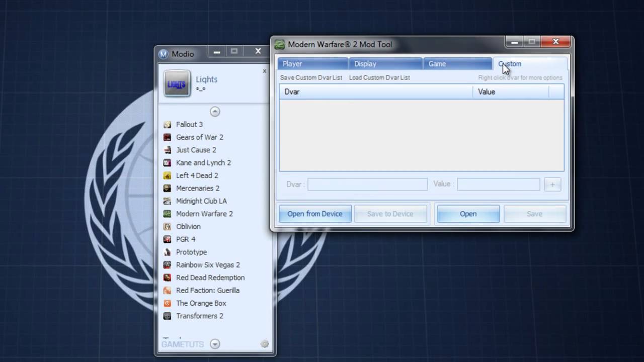Click the Gears of War 2 icon
The height and width of the screenshot is (362, 644).
click(167, 137)
